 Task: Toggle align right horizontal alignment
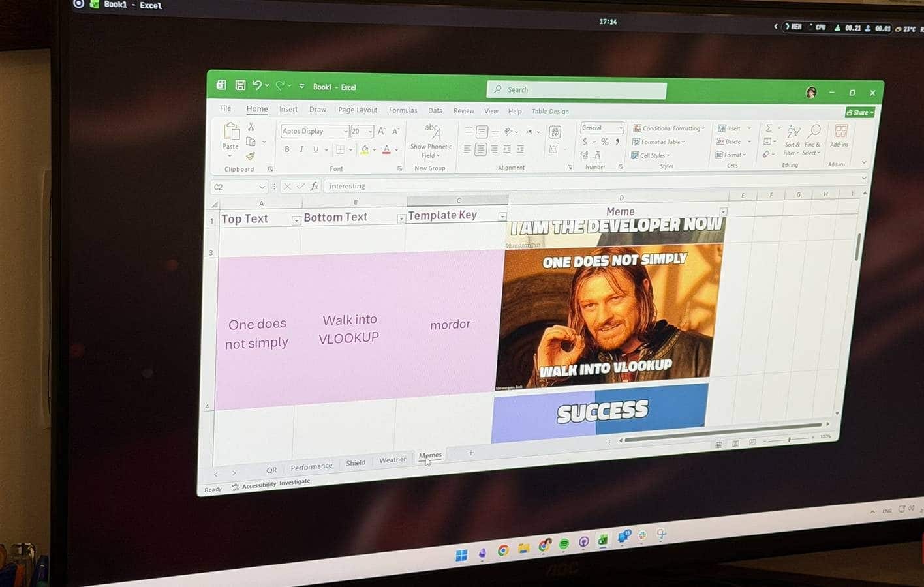pos(494,149)
